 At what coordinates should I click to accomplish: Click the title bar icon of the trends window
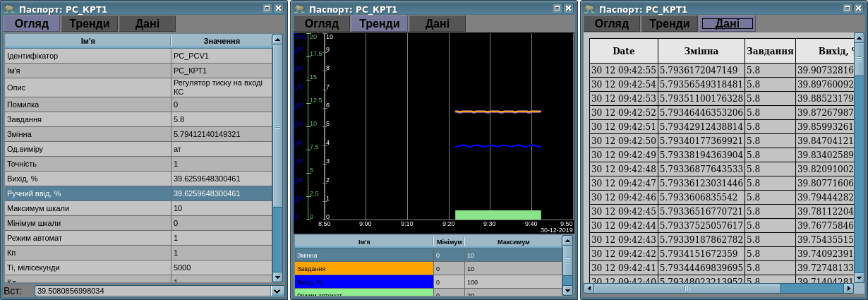coord(299,8)
